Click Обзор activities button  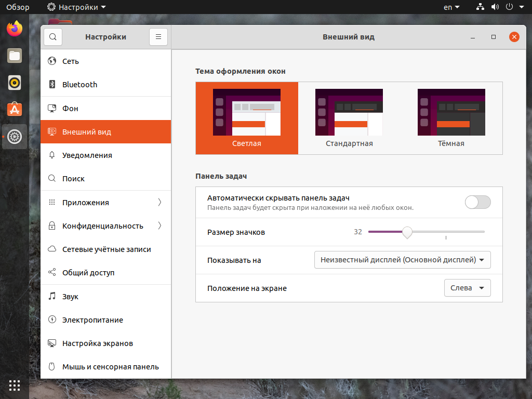point(18,7)
